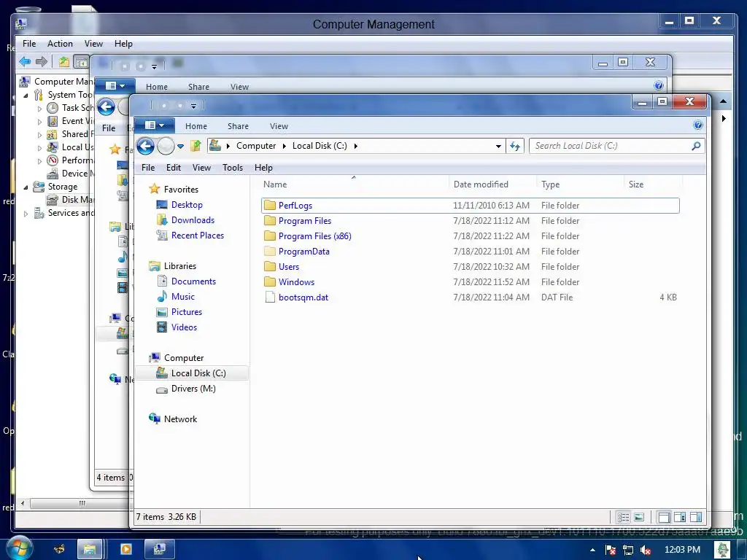This screenshot has width=747, height=560.
Task: Click the greyed Forward button in front Explorer
Action: click(166, 146)
